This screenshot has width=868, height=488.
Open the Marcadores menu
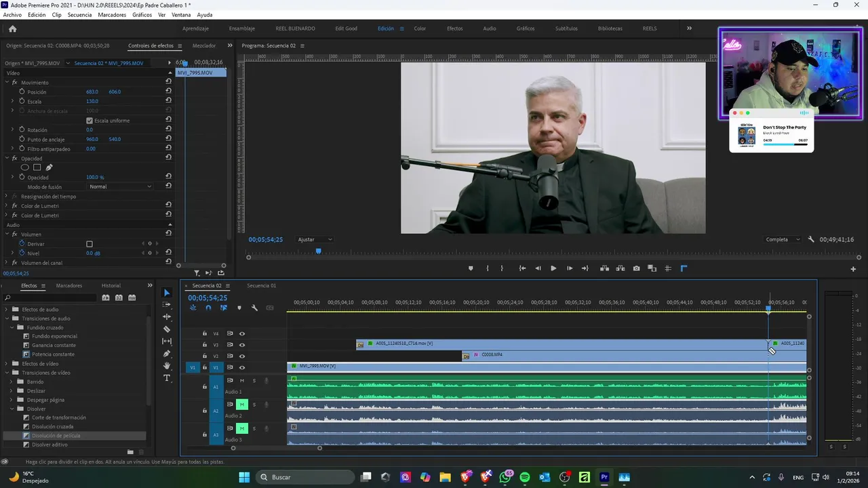pyautogui.click(x=112, y=14)
